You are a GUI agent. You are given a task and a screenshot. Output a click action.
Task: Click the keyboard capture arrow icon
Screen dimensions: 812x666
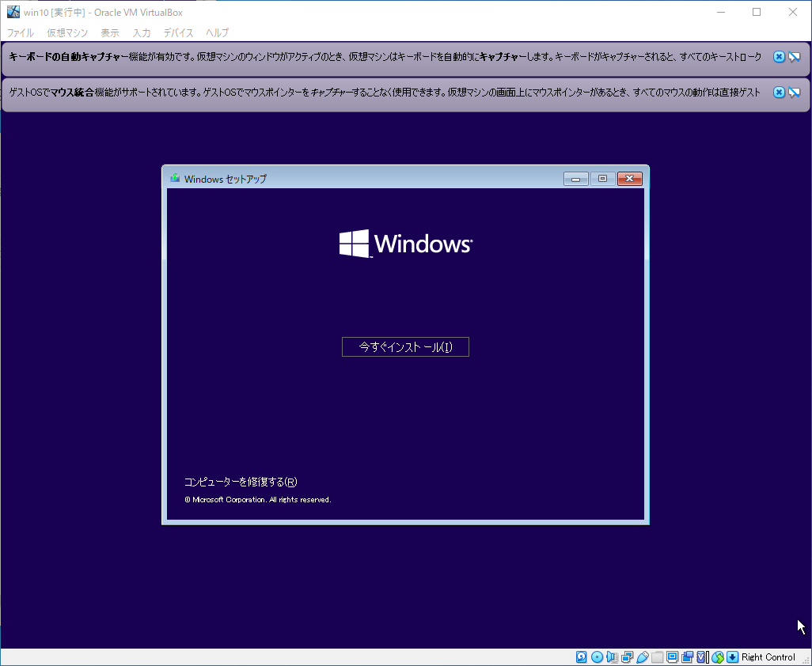tap(732, 657)
